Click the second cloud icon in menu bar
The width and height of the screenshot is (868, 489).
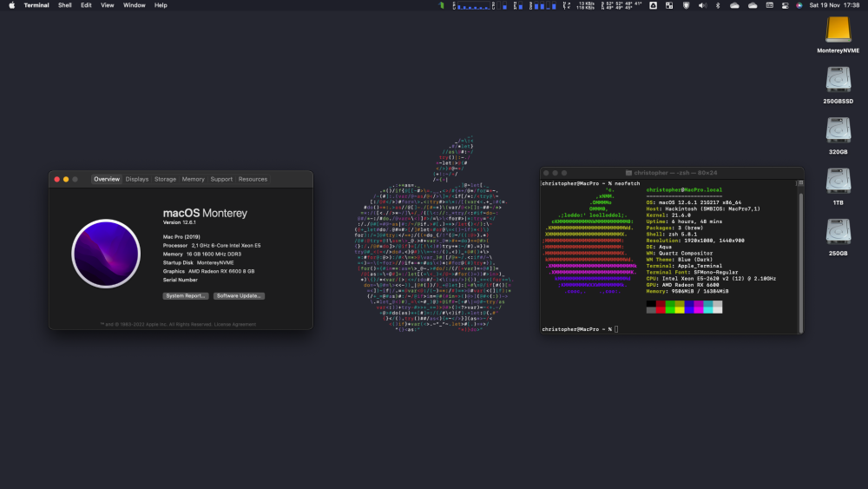(x=753, y=5)
